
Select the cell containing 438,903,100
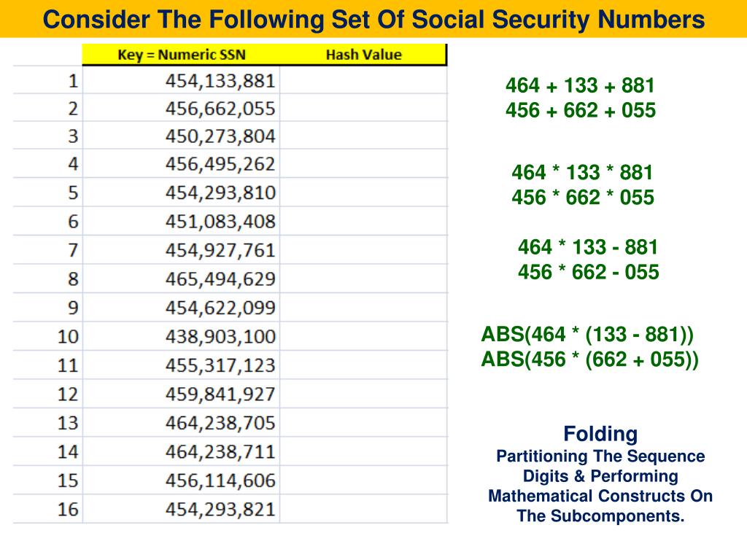click(x=181, y=336)
